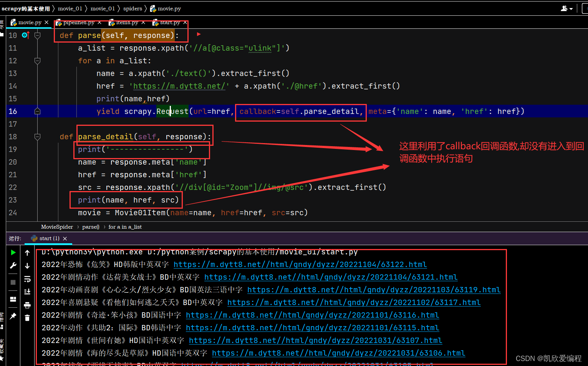Open link ending 63121.html in console
Screen dimensions: 588x366
(331, 277)
